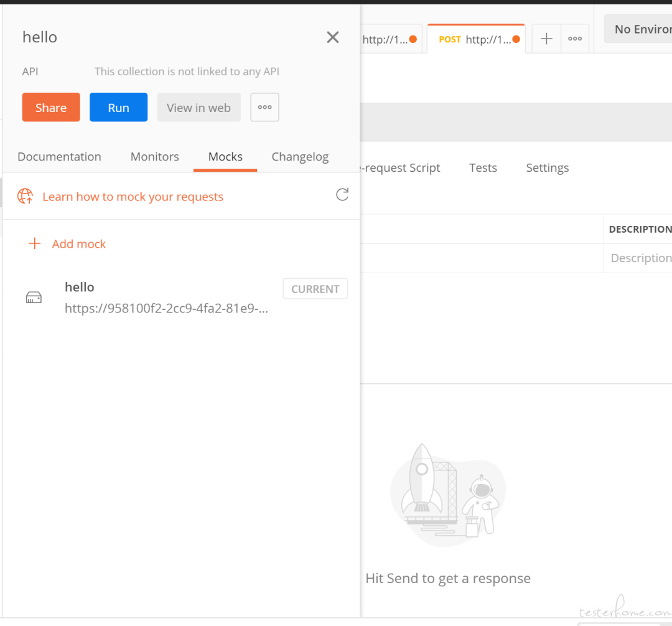Close the hello collection panel
The image size is (672, 626).
[332, 37]
